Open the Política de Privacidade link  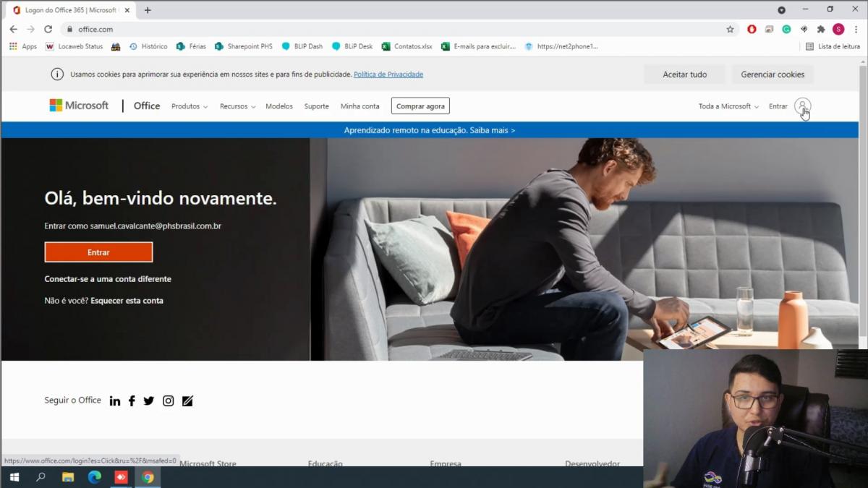pyautogui.click(x=388, y=74)
